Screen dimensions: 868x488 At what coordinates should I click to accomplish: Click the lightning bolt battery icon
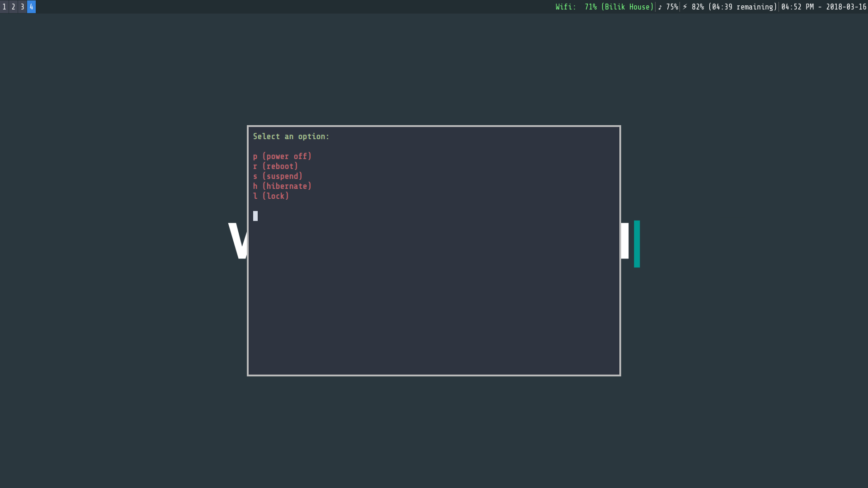coord(685,7)
